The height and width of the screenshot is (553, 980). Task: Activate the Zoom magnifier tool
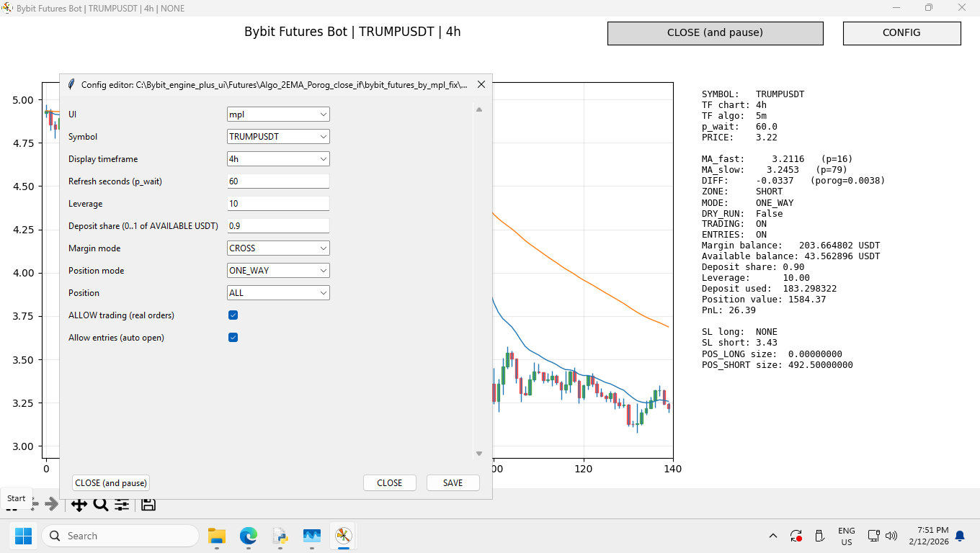tap(101, 505)
